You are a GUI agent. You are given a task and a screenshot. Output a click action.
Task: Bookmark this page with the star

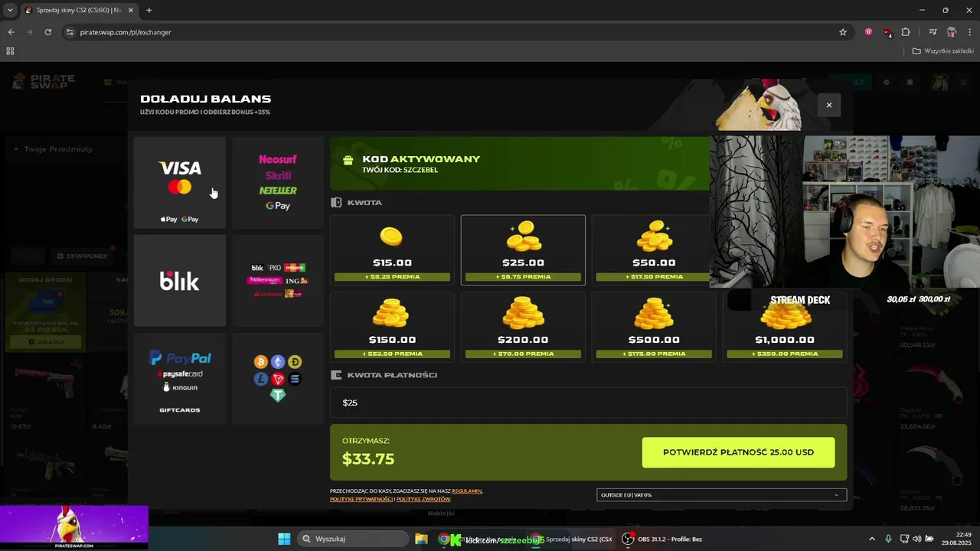point(843,32)
